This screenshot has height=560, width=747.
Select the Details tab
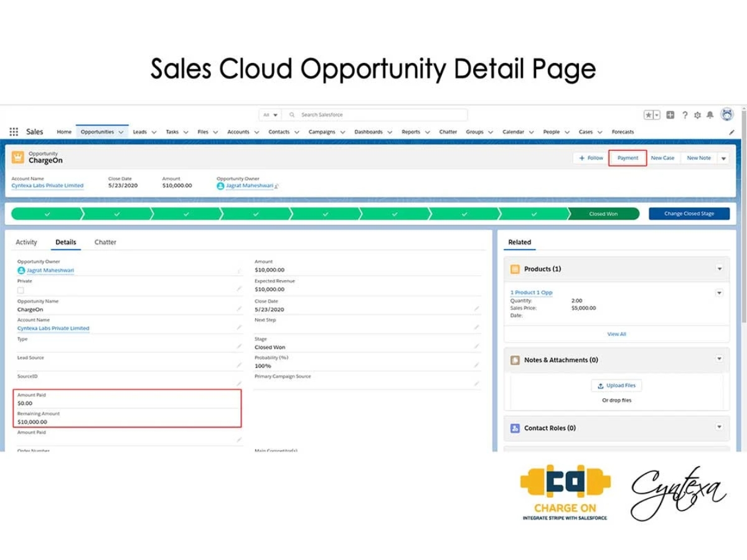tap(66, 242)
